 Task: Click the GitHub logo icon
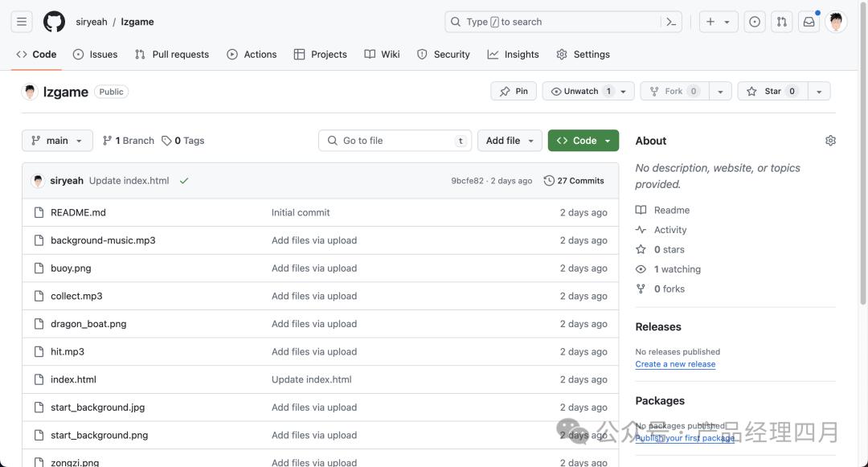click(54, 22)
